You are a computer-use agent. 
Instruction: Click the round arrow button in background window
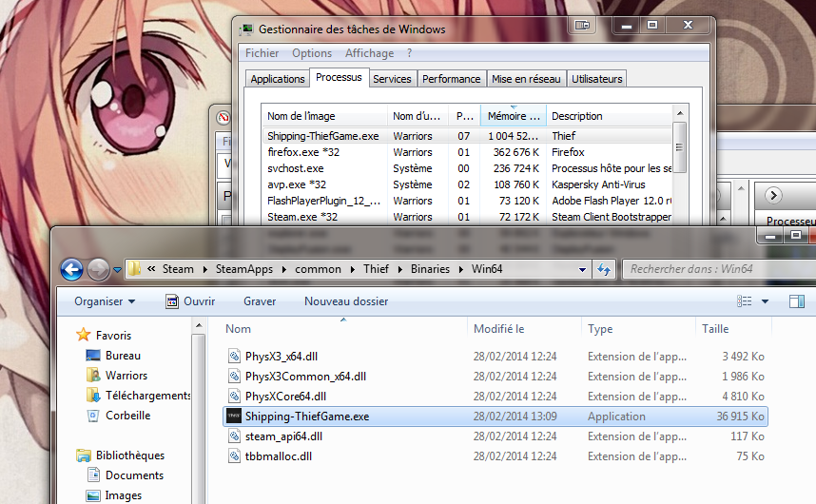pyautogui.click(x=773, y=196)
